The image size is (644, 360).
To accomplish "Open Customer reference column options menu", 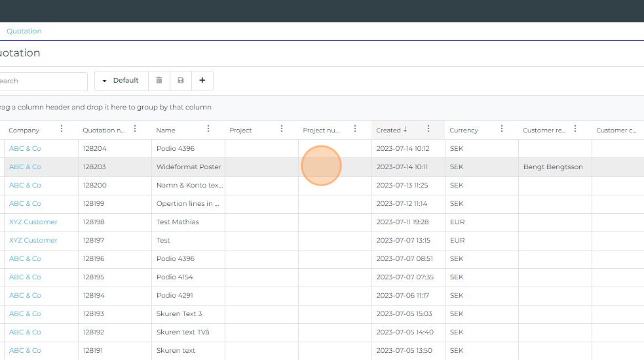I will pos(575,129).
